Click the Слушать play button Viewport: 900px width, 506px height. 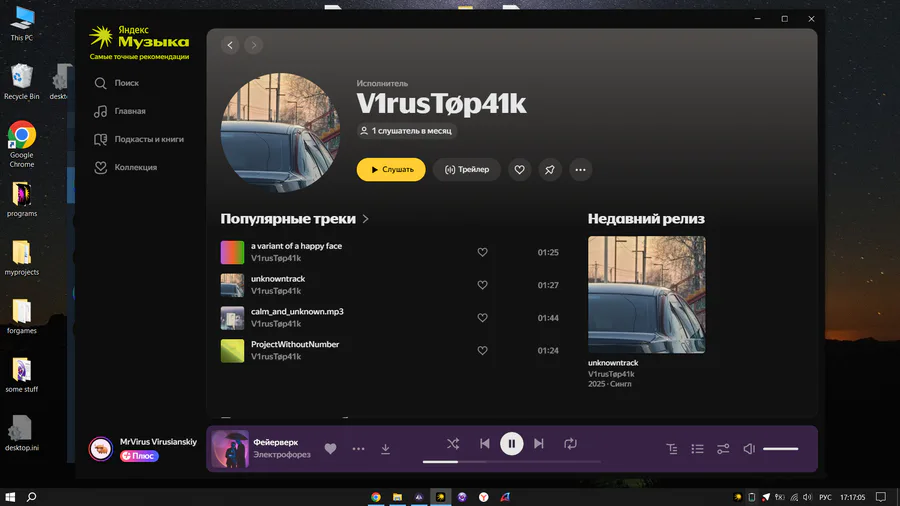pyautogui.click(x=391, y=170)
